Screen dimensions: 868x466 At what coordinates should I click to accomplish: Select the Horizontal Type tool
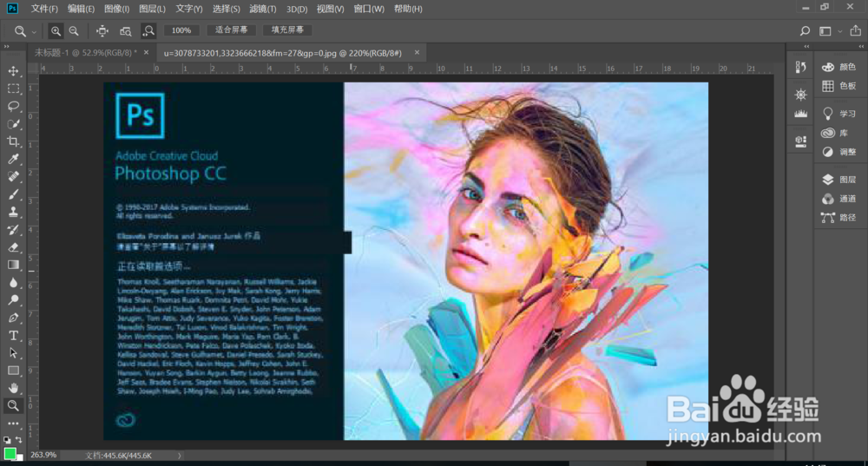[x=13, y=335]
